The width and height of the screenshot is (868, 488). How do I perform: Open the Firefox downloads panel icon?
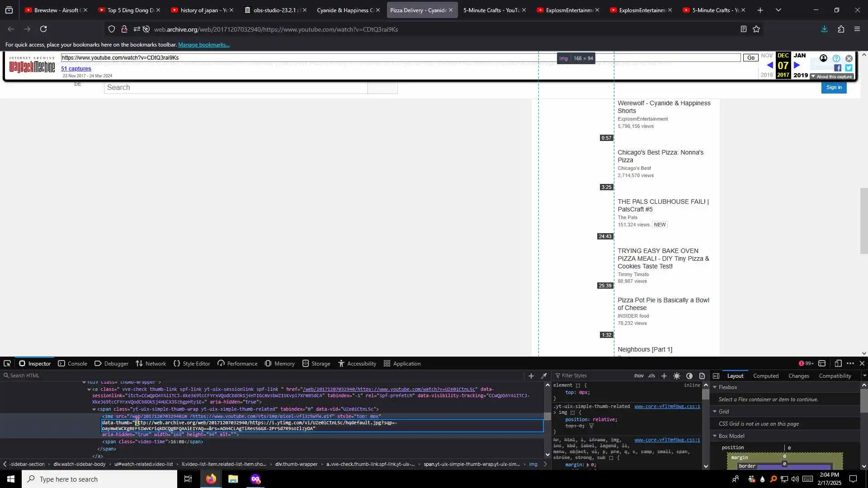(x=824, y=29)
